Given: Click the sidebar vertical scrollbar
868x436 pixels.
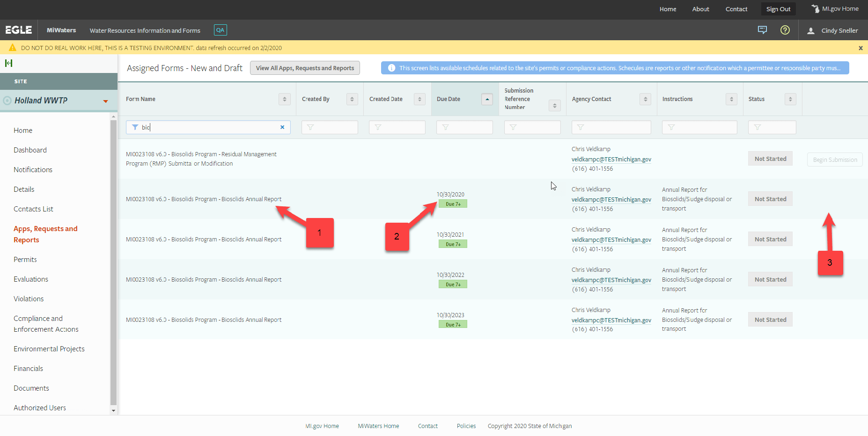Looking at the screenshot, I should click(113, 262).
